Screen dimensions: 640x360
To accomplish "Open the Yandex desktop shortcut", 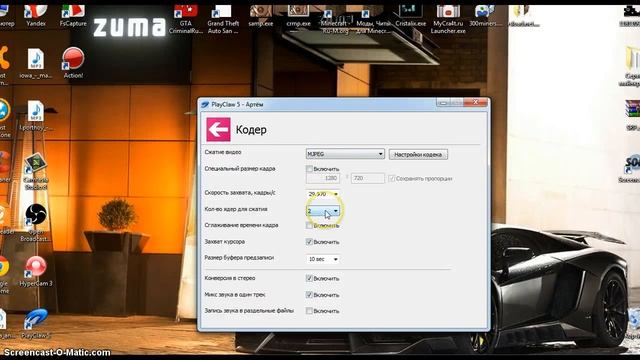I will 36,16.
